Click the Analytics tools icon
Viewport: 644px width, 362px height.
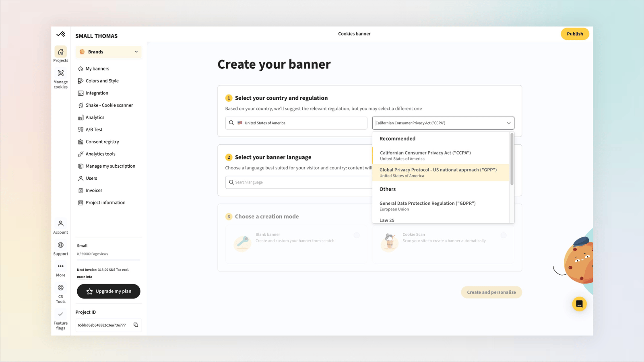point(80,154)
